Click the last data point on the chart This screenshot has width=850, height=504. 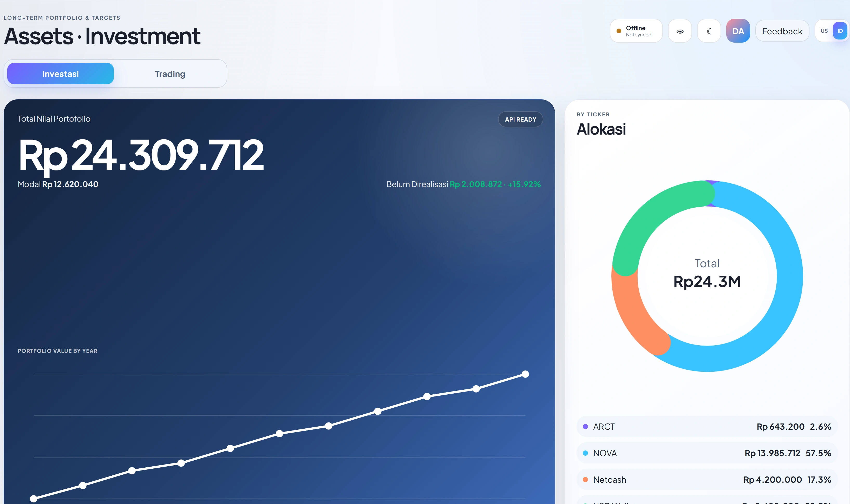tap(525, 374)
